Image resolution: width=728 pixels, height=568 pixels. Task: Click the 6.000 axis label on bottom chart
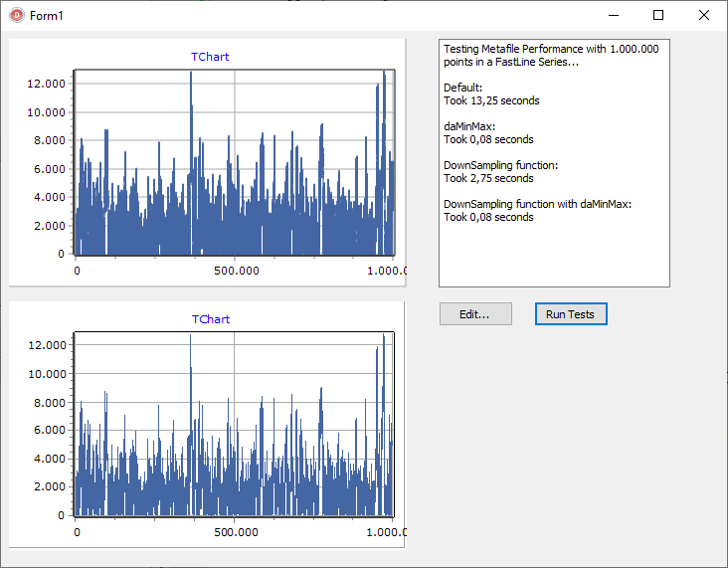[50, 430]
